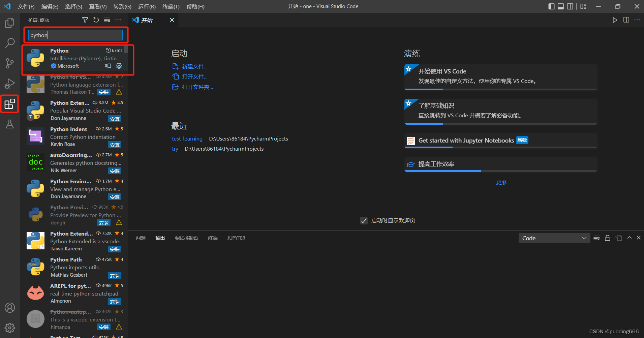Image resolution: width=644 pixels, height=338 pixels.
Task: Open Run and Debug view
Action: coord(10,84)
